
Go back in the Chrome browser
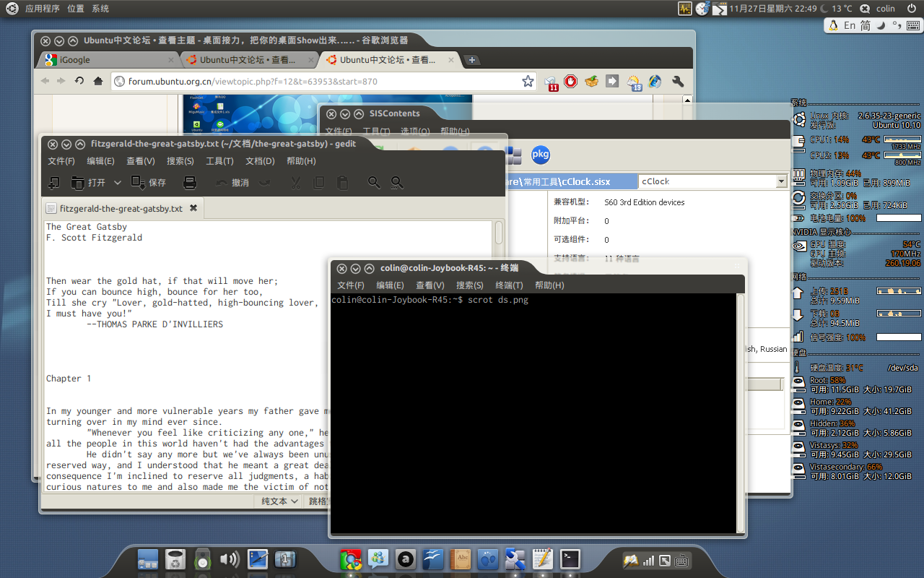coord(45,81)
